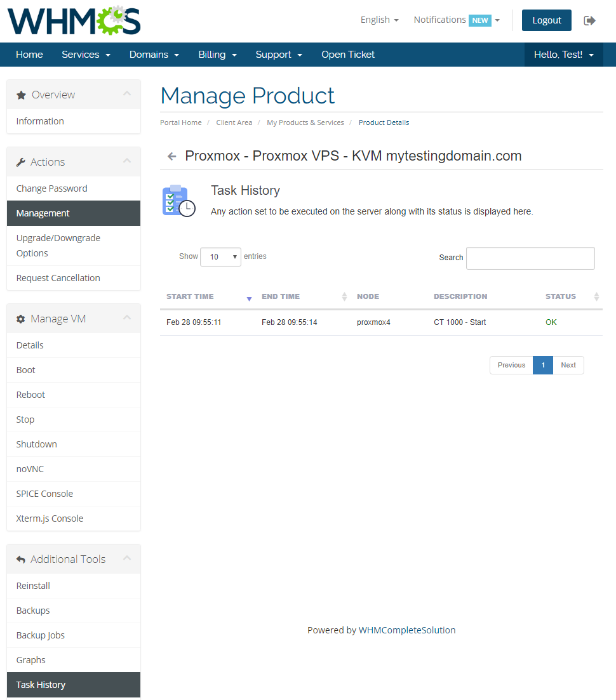Go to Client Area breadcrumb
Screen dimensions: 616x700
[x=234, y=122]
